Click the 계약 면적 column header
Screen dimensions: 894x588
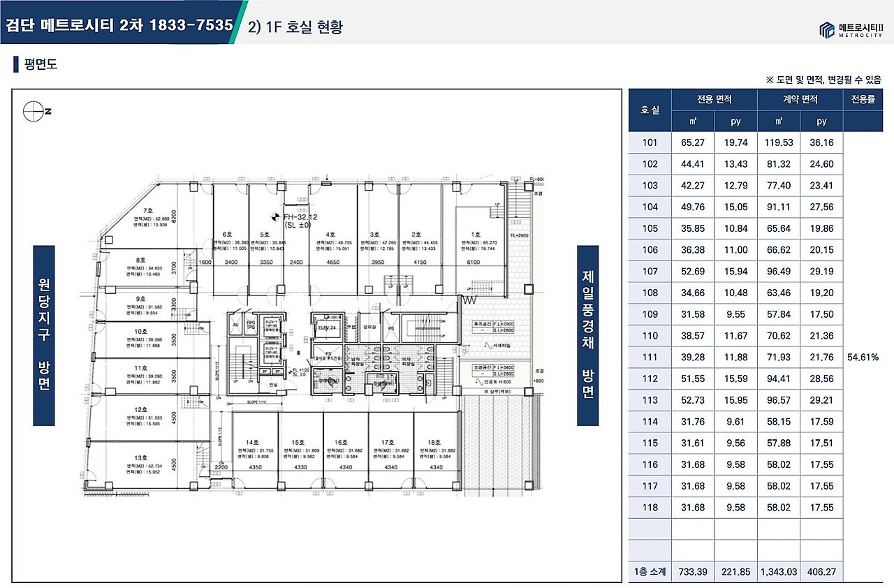coord(800,100)
